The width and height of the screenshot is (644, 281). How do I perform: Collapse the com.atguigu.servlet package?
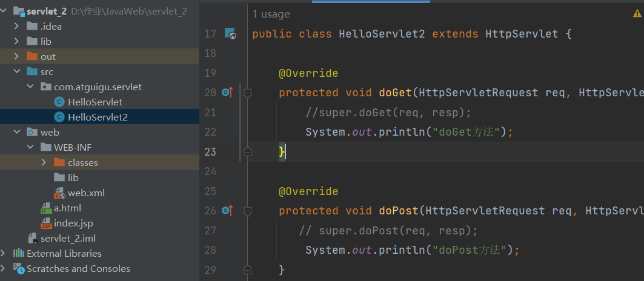[30, 87]
